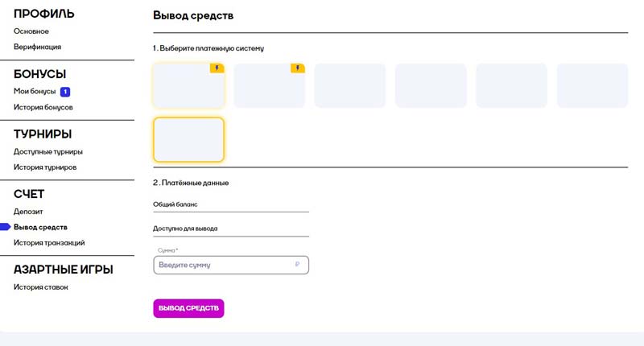644x346 pixels.
Task: Open История транзакций
Action: tap(49, 242)
